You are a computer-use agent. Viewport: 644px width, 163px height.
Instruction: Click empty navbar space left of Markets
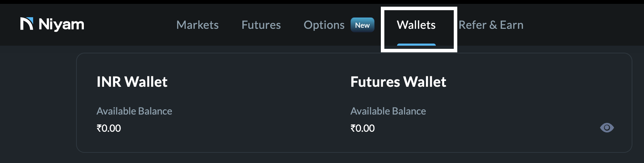pyautogui.click(x=130, y=25)
